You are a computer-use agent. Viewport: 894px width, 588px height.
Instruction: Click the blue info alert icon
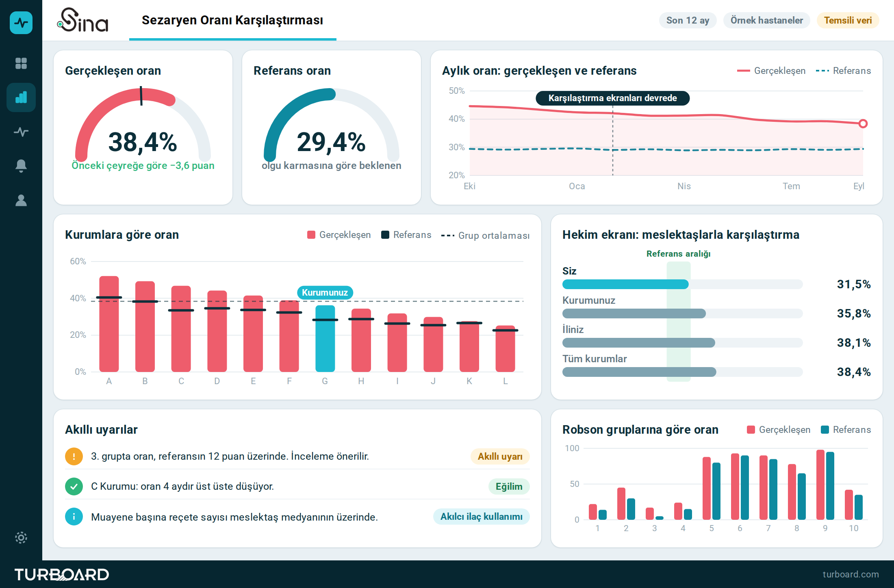coord(74,517)
